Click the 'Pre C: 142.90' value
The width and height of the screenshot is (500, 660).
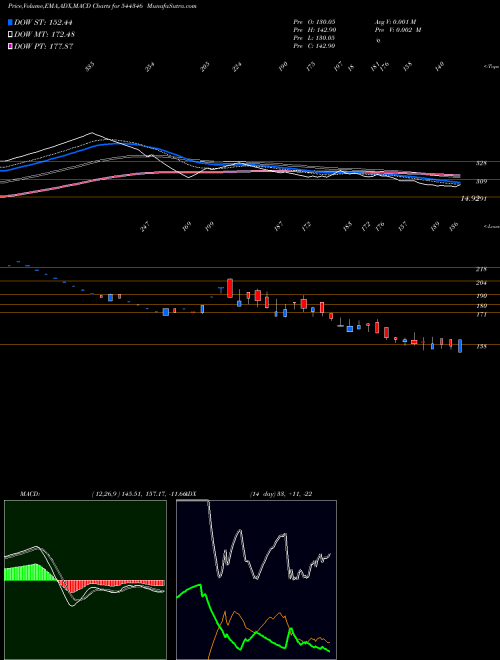pos(315,46)
